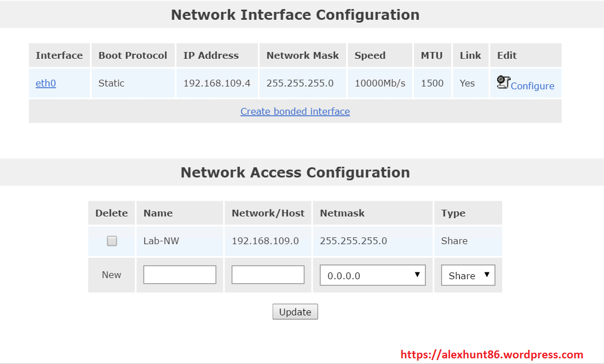
Task: Click the Network Mask column header
Action: (303, 55)
